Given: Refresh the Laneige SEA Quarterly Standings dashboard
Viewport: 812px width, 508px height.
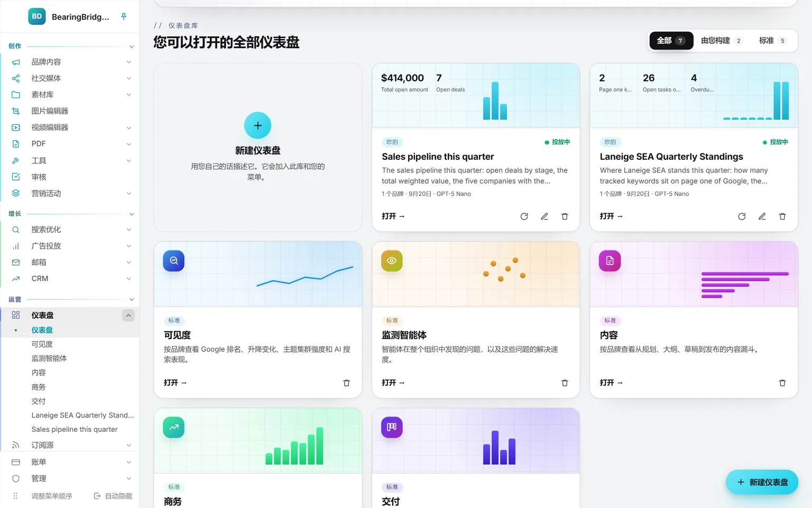Looking at the screenshot, I should (x=742, y=216).
